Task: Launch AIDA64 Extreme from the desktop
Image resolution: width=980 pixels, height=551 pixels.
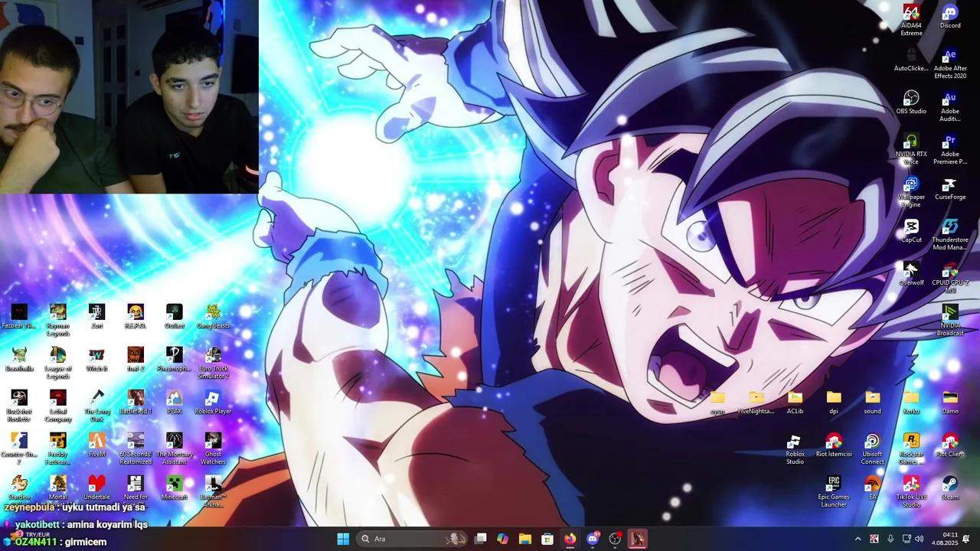Action: click(x=911, y=21)
